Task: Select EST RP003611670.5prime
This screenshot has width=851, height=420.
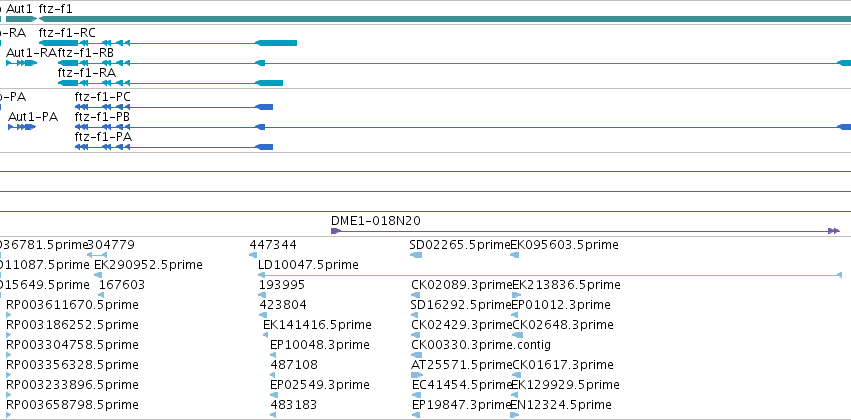Action: pos(72,304)
